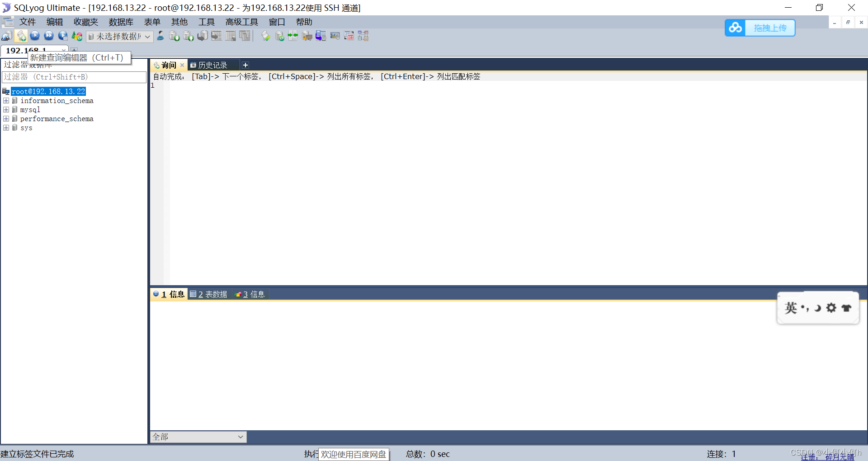Click the Query Builder flowchart icon
This screenshot has width=868, height=461.
pyautogui.click(x=363, y=36)
